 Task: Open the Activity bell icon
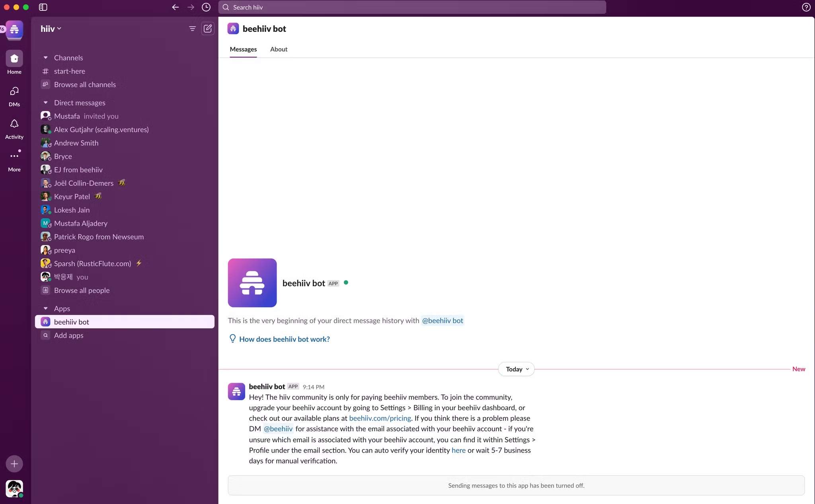(14, 124)
